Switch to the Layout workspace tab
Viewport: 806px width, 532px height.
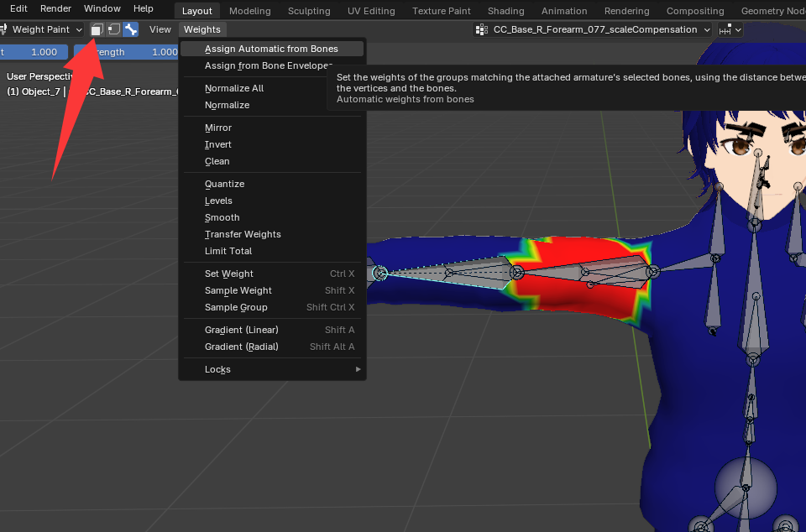coord(196,11)
